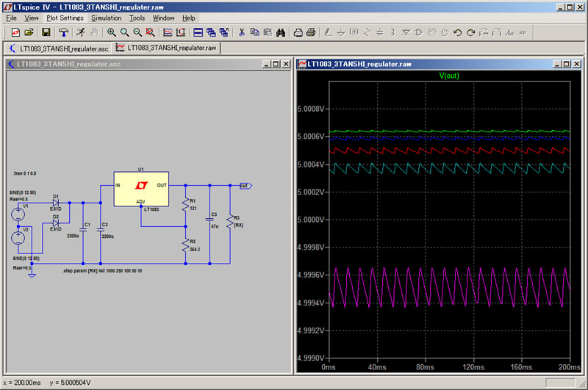Select the Place Resistor tool
The image size is (588, 390).
[x=367, y=32]
